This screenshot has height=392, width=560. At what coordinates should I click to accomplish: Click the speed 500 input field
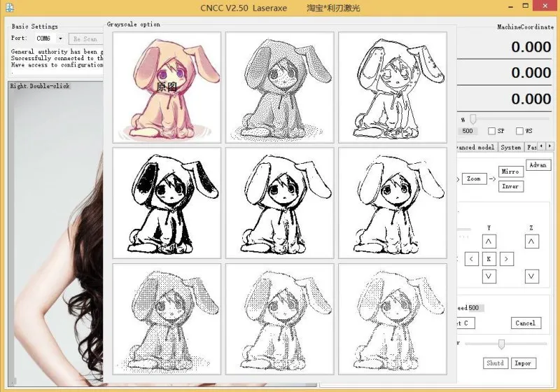click(x=476, y=308)
